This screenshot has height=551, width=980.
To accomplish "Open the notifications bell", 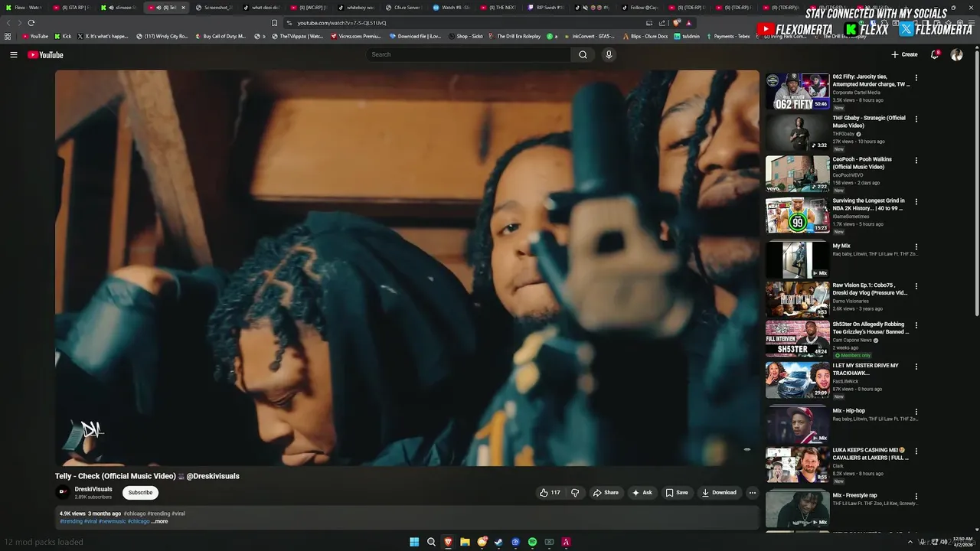I will pyautogui.click(x=934, y=55).
